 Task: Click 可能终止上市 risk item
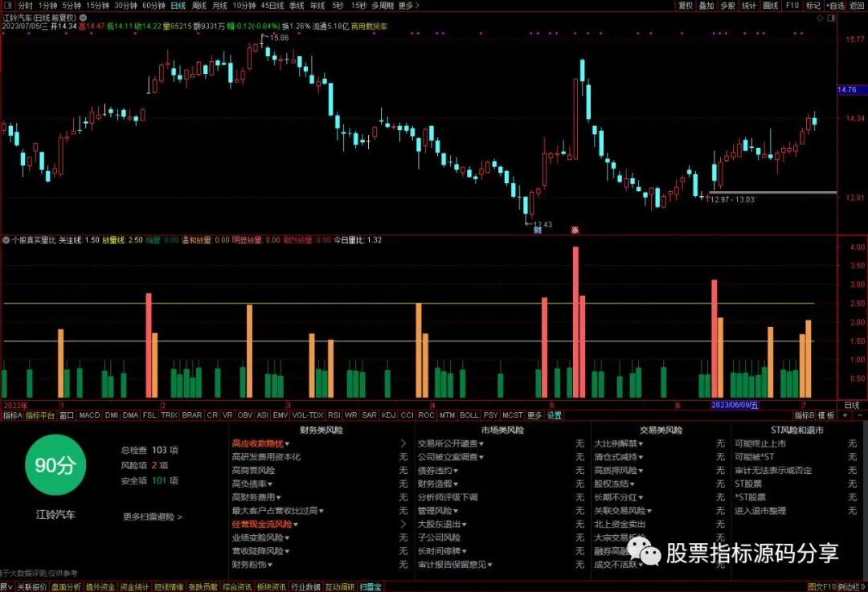click(760, 443)
